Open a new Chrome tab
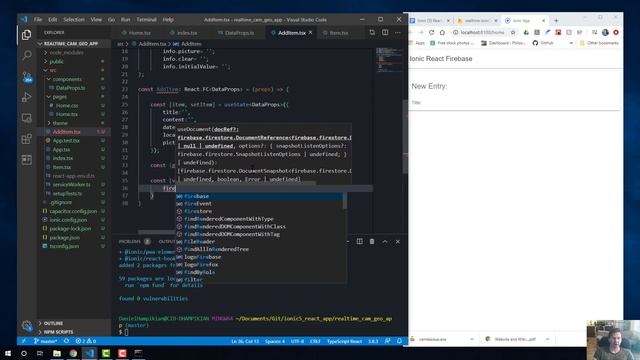The image size is (640, 360). (556, 20)
